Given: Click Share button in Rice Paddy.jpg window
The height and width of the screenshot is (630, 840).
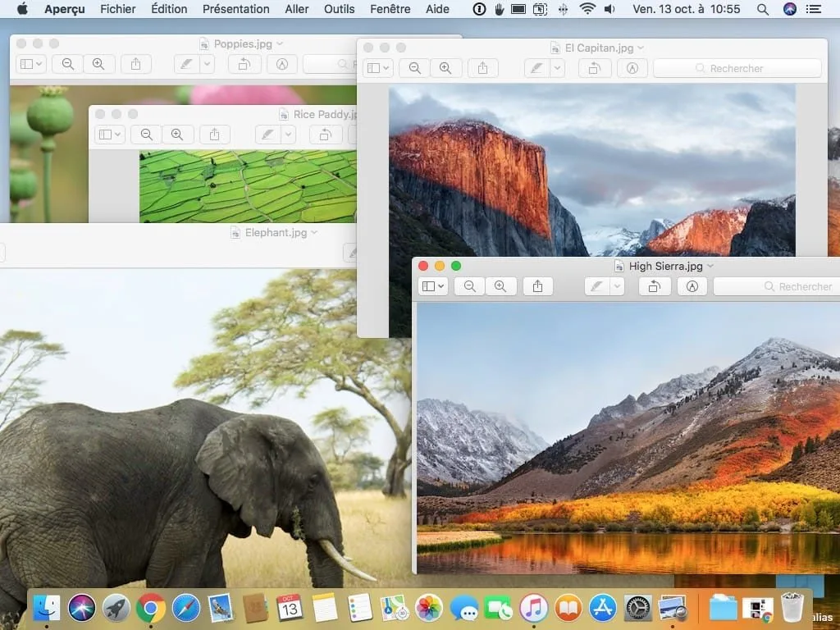Looking at the screenshot, I should click(214, 135).
